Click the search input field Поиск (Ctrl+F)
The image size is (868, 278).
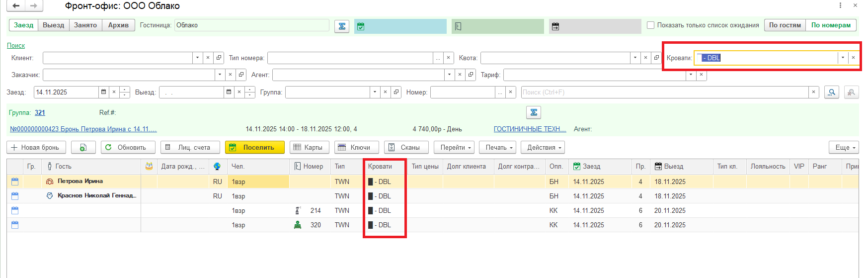664,92
